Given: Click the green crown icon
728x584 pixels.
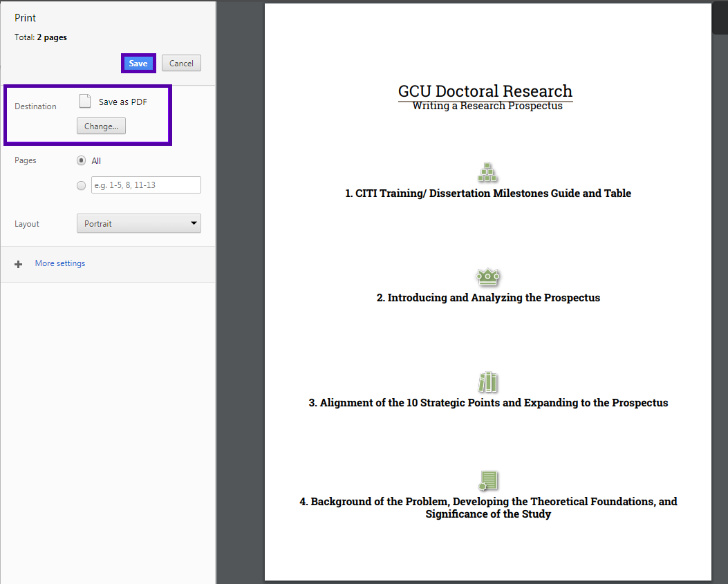Looking at the screenshot, I should 487,276.
